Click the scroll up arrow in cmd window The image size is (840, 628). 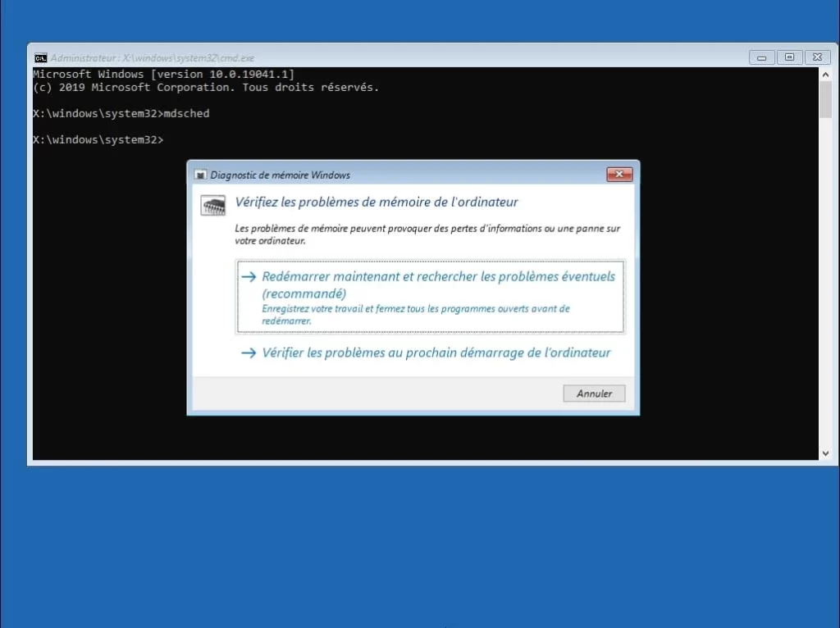tap(825, 75)
